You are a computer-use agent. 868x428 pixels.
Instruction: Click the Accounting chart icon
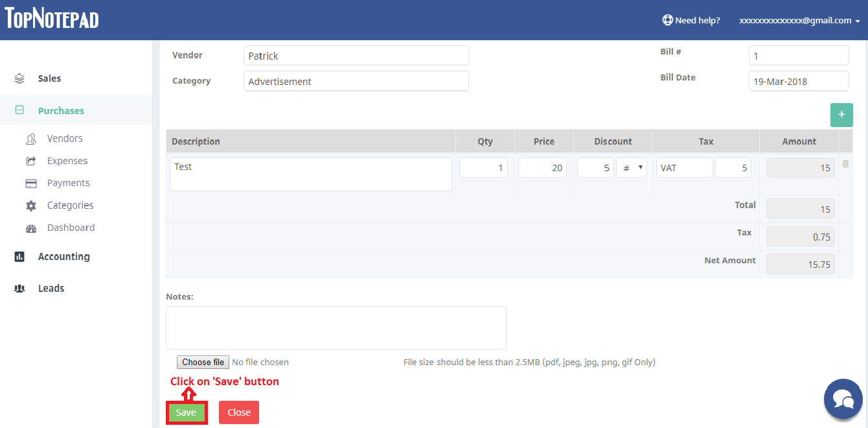19,257
